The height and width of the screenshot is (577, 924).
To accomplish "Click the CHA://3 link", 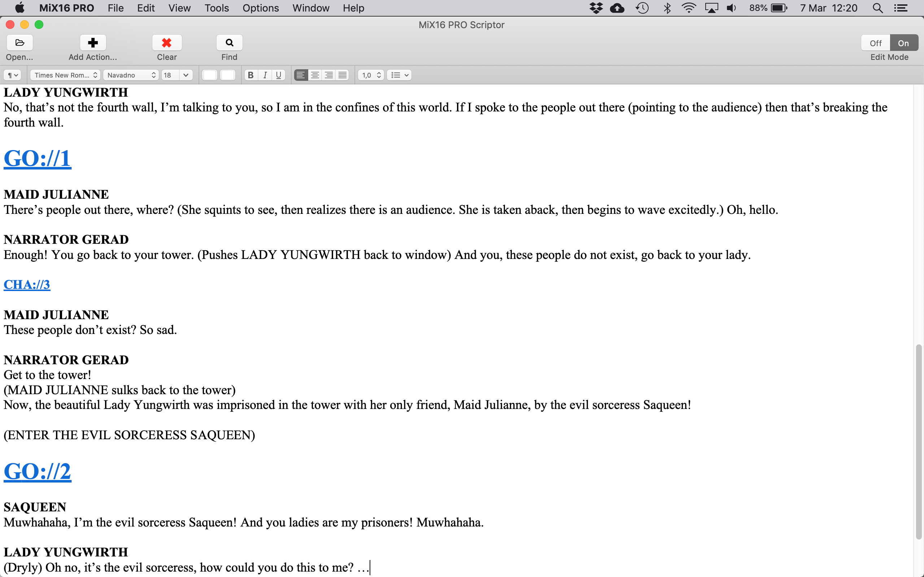I will tap(27, 285).
